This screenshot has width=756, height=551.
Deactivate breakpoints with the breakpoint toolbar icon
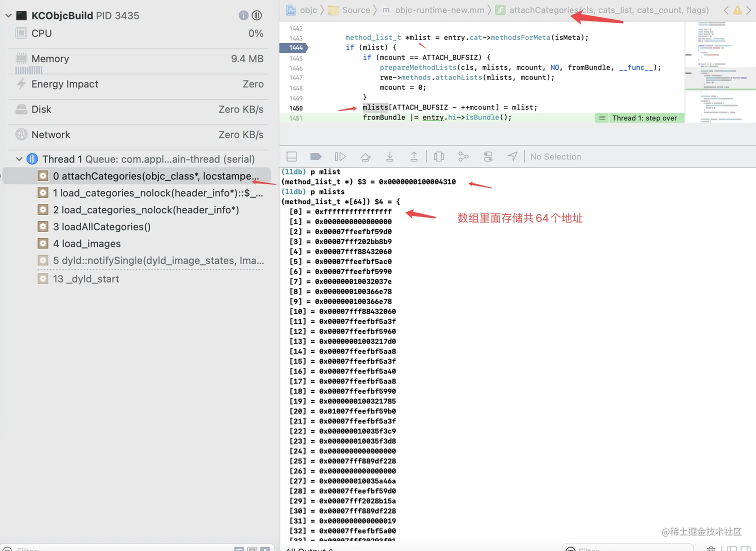click(x=315, y=156)
